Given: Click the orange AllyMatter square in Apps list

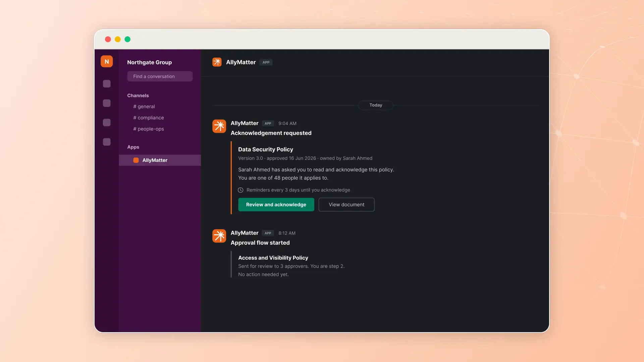Looking at the screenshot, I should point(136,160).
